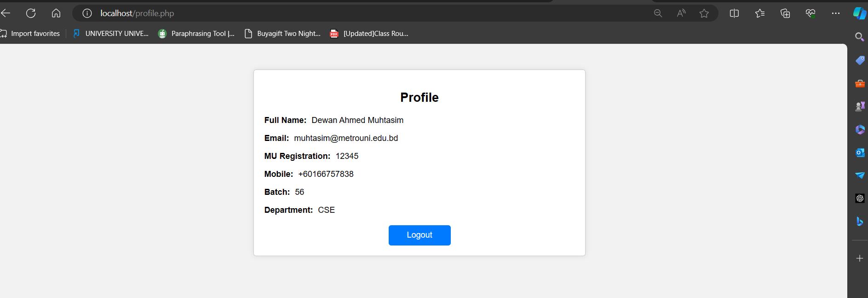Open UNIVERSITY UNIVE... bookmark
This screenshot has height=298, width=868.
pyautogui.click(x=111, y=34)
